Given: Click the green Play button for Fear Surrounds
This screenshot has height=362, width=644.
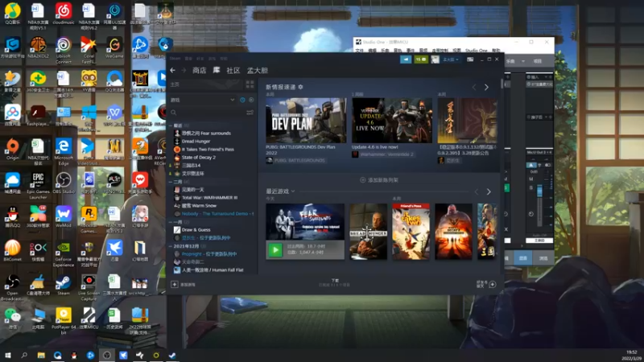Looking at the screenshot, I should (275, 249).
